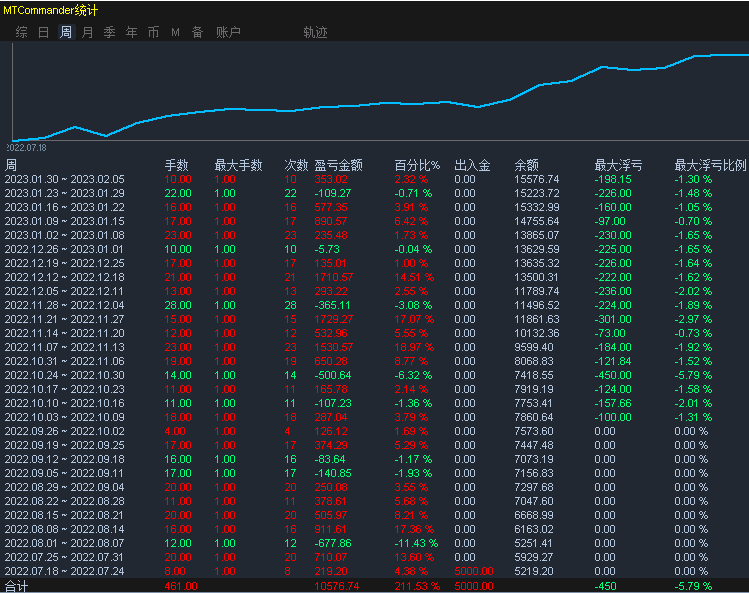Click the 最大浮亏比例 column header
The height and width of the screenshot is (593, 749).
pyautogui.click(x=710, y=165)
